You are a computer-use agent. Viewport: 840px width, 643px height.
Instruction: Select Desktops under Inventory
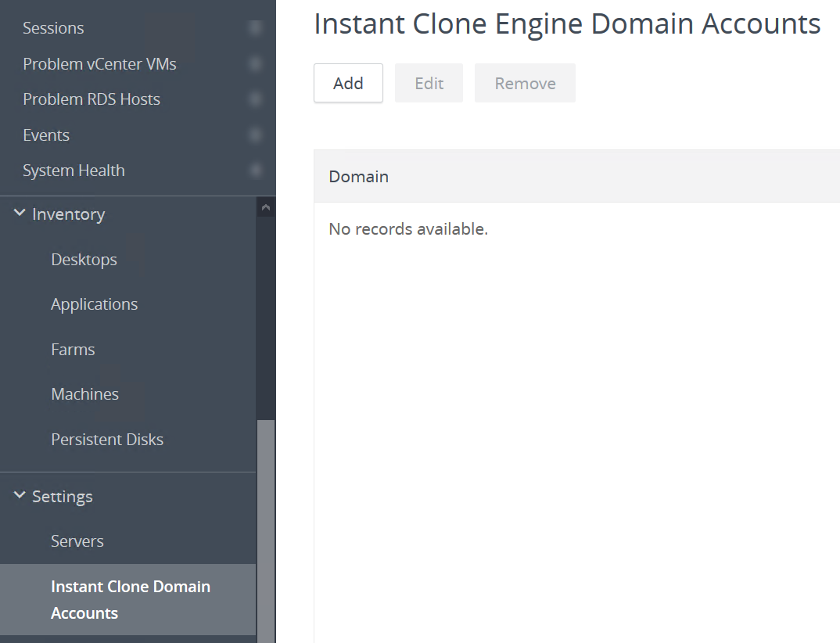point(84,259)
